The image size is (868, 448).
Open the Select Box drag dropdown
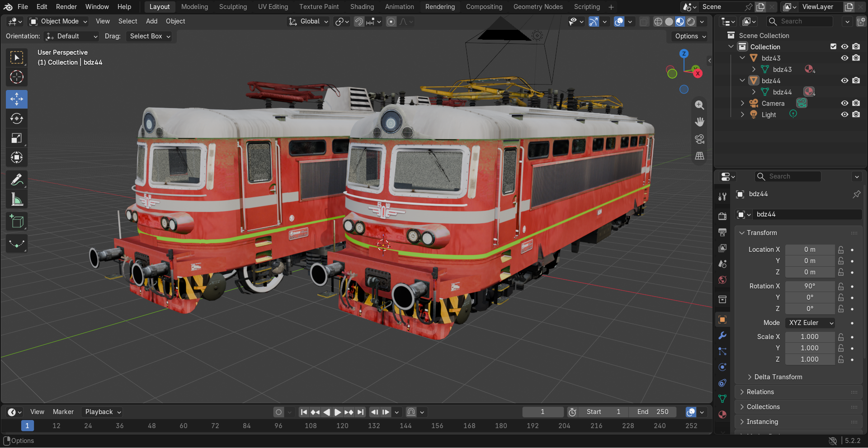tap(150, 36)
